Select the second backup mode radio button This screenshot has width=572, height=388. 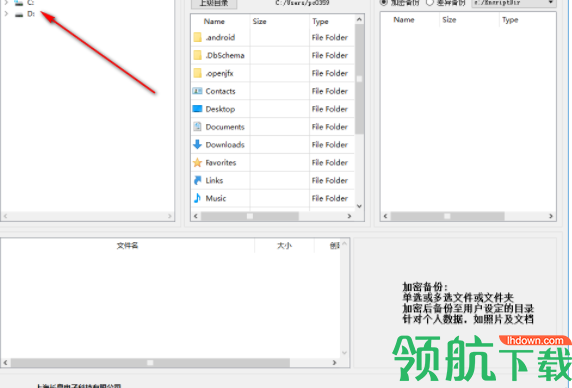click(430, 3)
